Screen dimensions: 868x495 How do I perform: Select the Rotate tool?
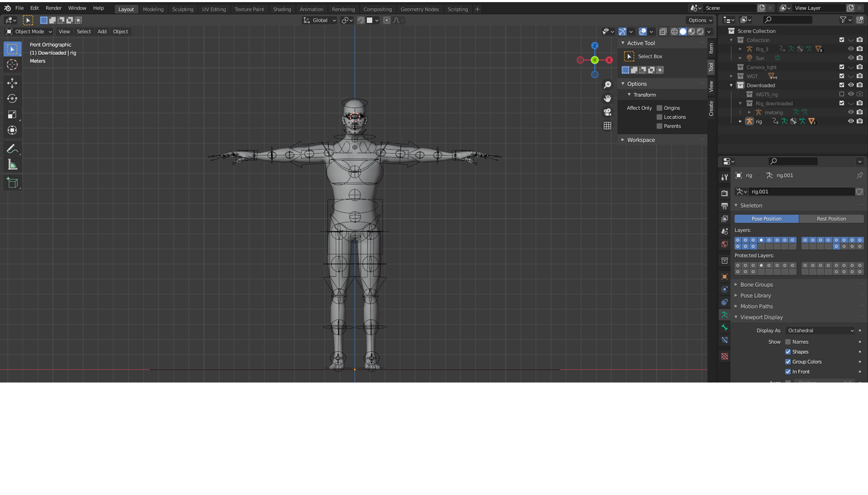(12, 98)
